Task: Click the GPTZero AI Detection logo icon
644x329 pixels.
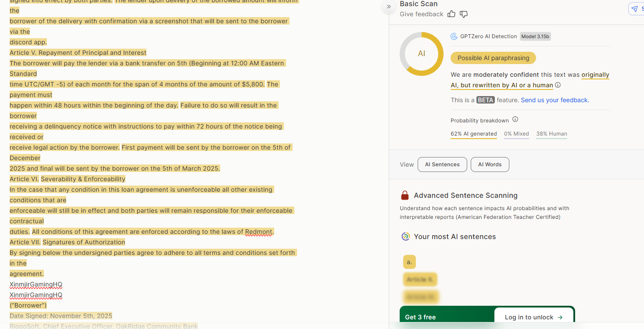Action: [454, 36]
